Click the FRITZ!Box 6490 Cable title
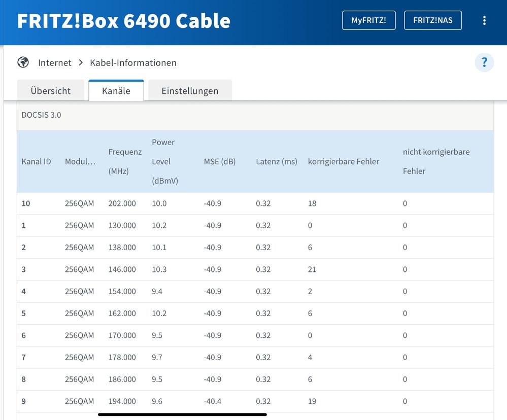 pyautogui.click(x=123, y=21)
